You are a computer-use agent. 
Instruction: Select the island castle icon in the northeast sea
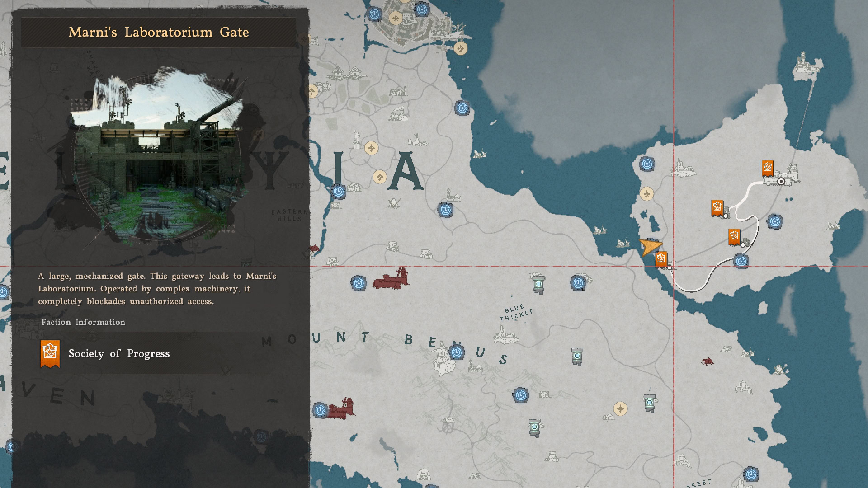[x=807, y=67]
